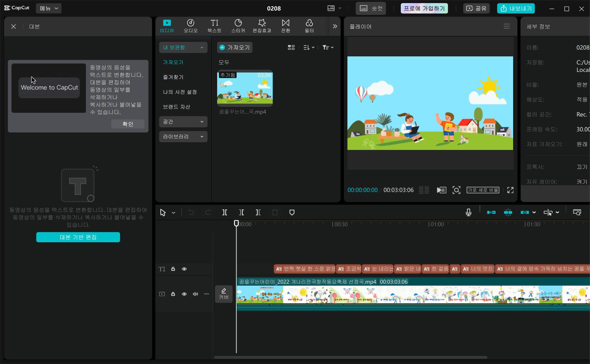Click the 대본 기반 편집 button
This screenshot has height=364, width=590.
tap(78, 237)
